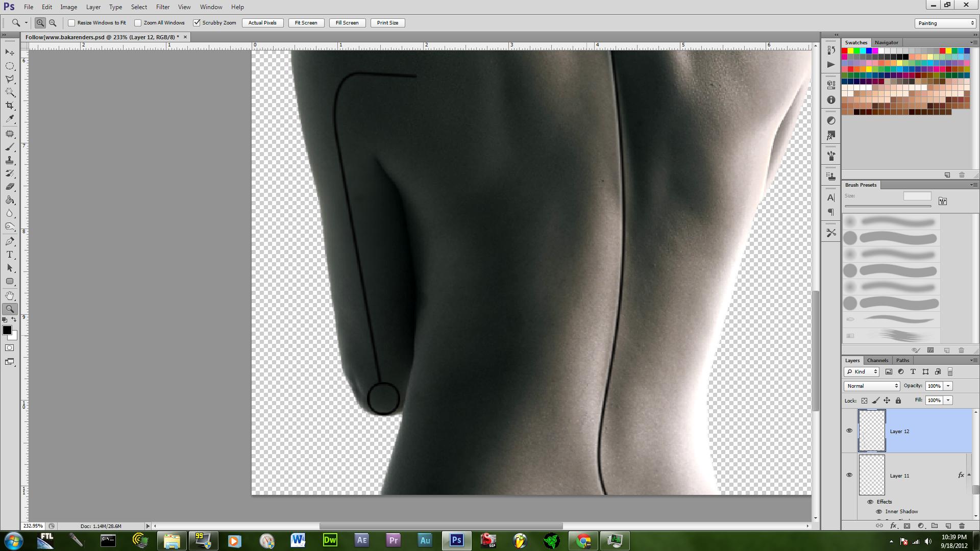Select the Pen tool
Screen dimensions: 980x551
tap(10, 241)
